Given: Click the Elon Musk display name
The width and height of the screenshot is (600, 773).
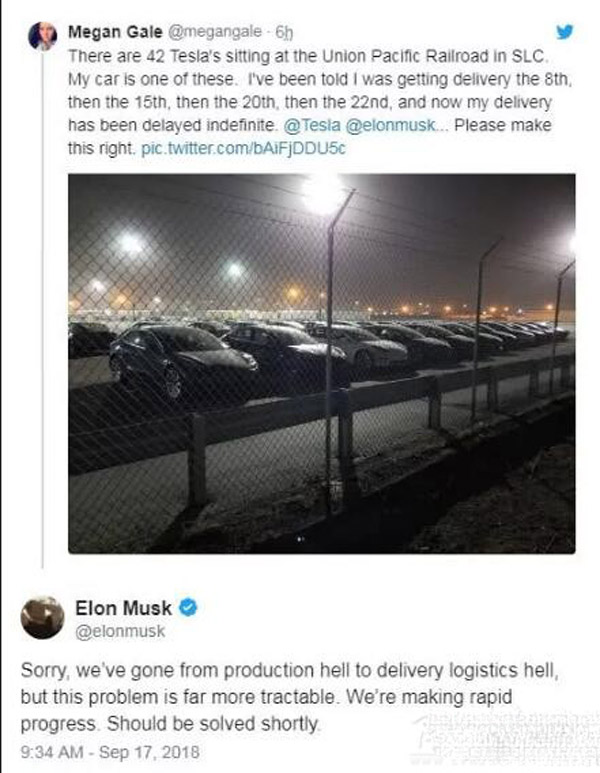Looking at the screenshot, I should [x=123, y=607].
